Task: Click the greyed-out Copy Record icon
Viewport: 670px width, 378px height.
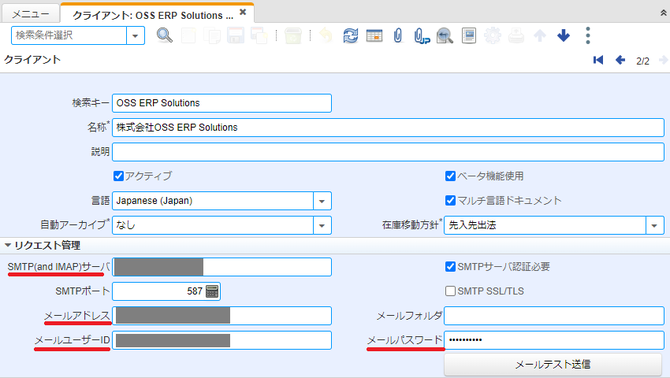Action: (212, 35)
